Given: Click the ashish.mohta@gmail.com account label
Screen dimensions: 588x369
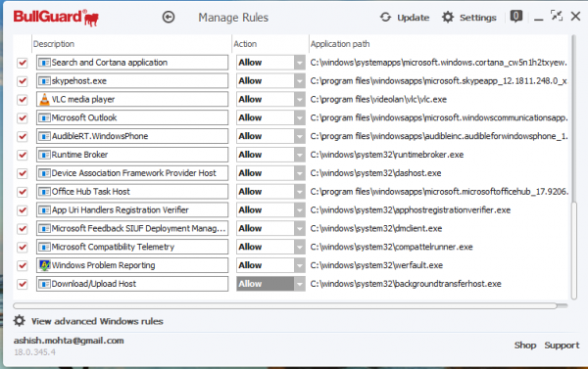Looking at the screenshot, I should (69, 341).
